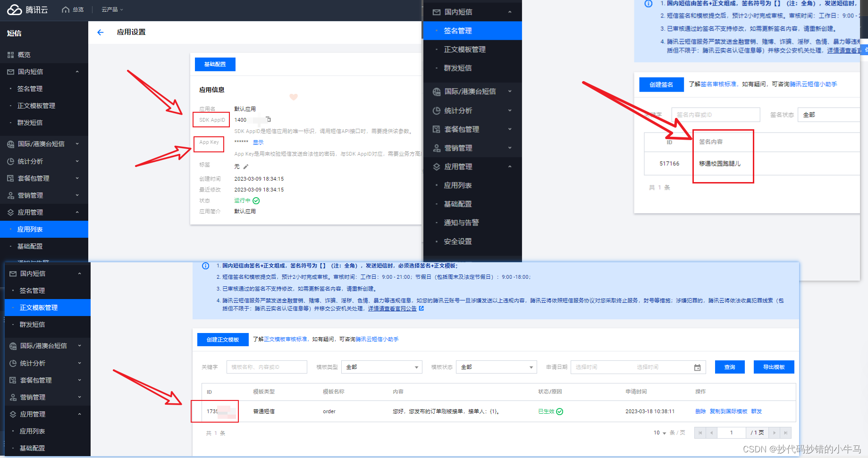The image size is (868, 458).
Task: Open the calendar icon in the 申请日期 field
Action: click(x=697, y=367)
